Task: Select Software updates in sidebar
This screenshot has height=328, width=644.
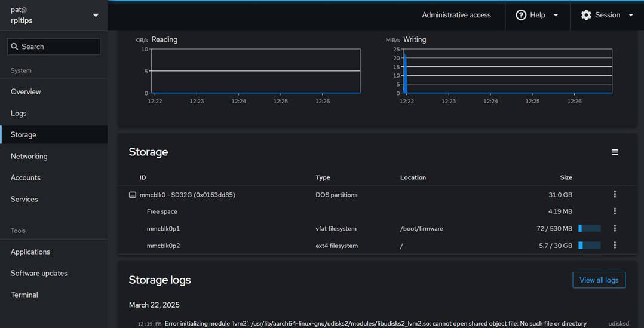Action: point(39,273)
